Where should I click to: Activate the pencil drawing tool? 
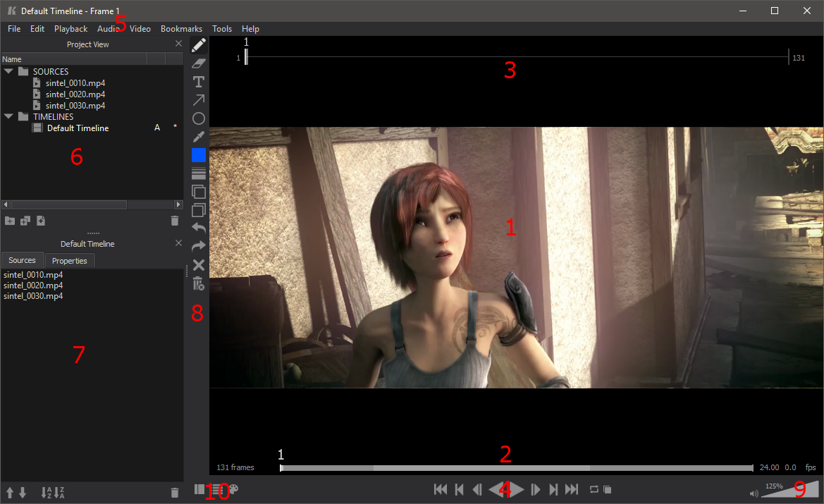click(x=199, y=45)
